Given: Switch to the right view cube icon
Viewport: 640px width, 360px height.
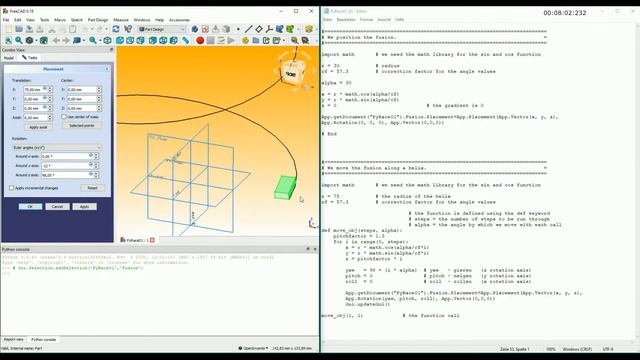Looking at the screenshot, I should 141,40.
